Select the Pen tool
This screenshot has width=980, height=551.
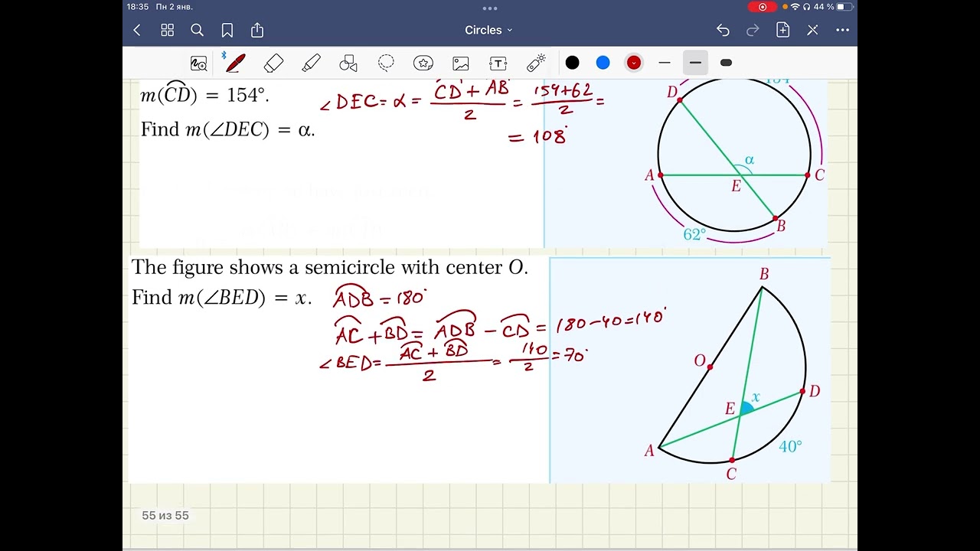(x=235, y=63)
